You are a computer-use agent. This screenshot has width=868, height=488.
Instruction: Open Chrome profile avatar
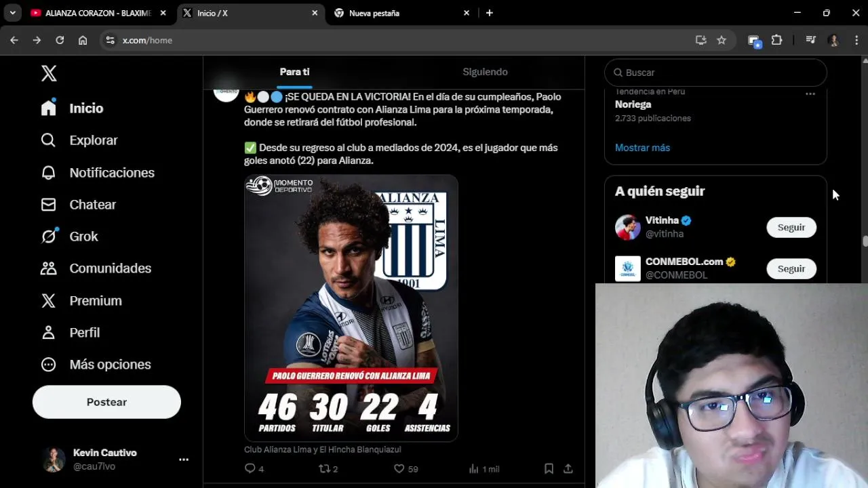click(x=833, y=41)
